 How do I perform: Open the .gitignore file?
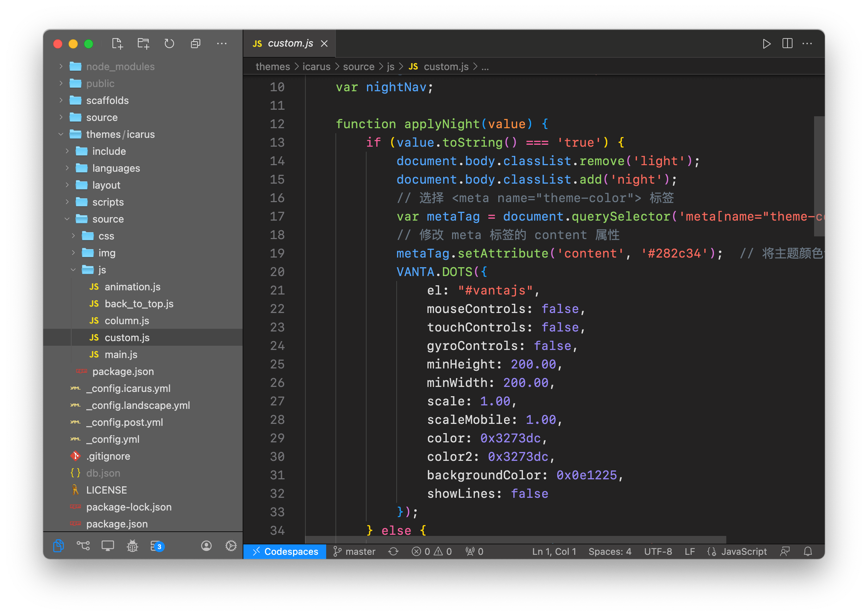point(143,456)
